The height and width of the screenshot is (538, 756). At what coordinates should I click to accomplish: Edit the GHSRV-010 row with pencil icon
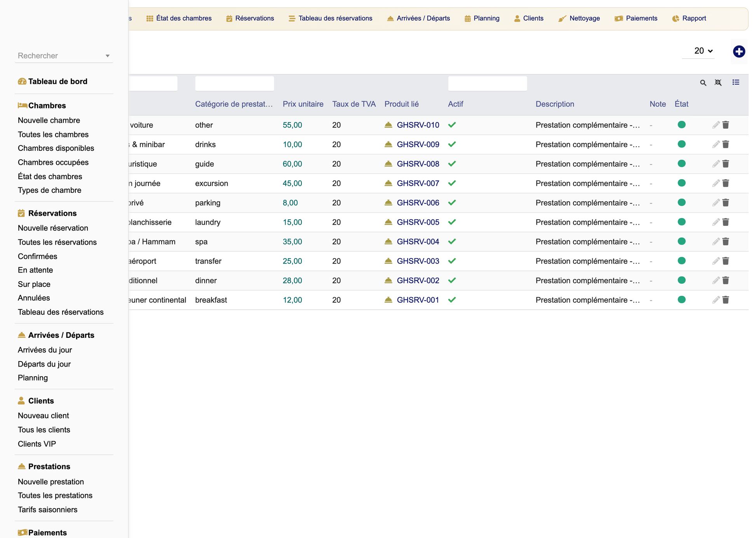click(x=716, y=125)
